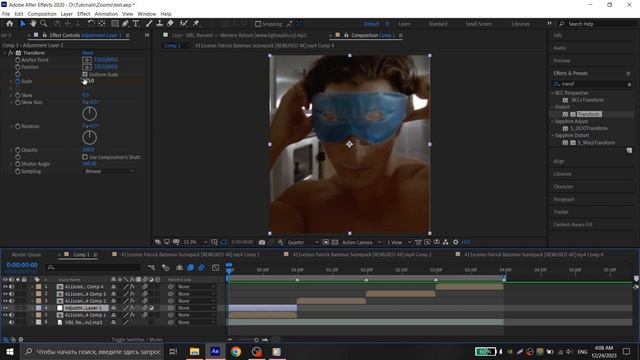Image resolution: width=640 pixels, height=360 pixels.
Task: Open the Sampling Bilinear dropdown
Action: [x=109, y=171]
